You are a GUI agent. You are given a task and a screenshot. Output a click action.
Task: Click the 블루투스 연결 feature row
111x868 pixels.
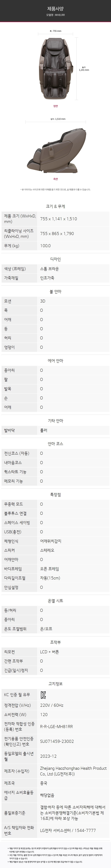(55, 513)
